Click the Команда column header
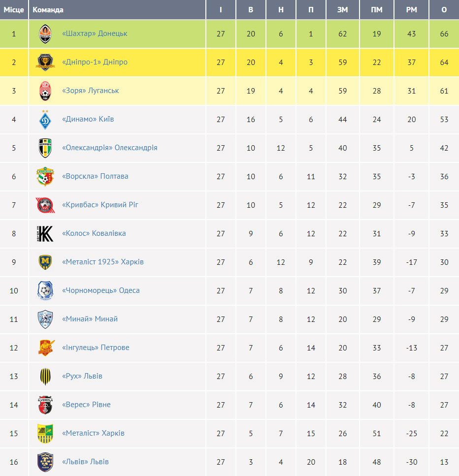This screenshot has height=476, width=459. click(x=48, y=10)
